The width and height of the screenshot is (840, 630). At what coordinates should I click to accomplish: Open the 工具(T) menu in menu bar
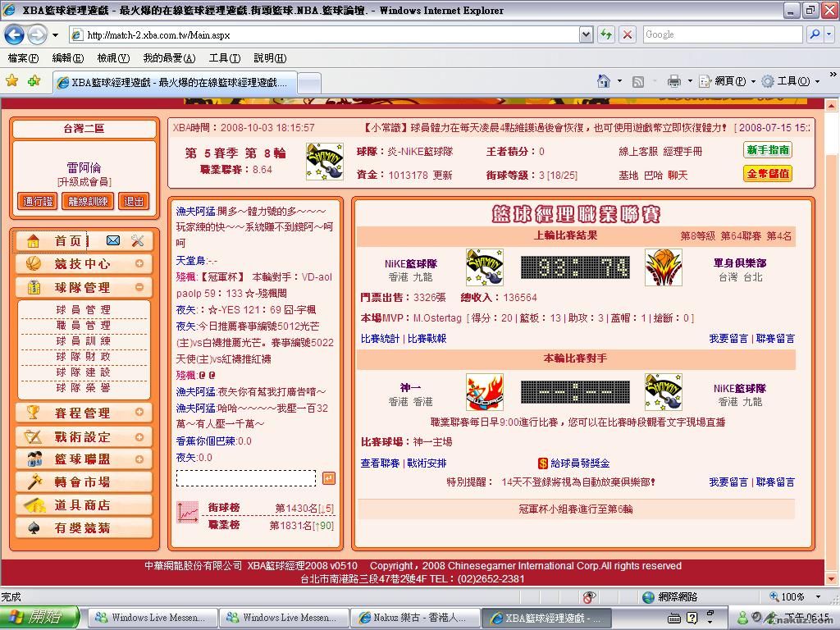(x=225, y=58)
